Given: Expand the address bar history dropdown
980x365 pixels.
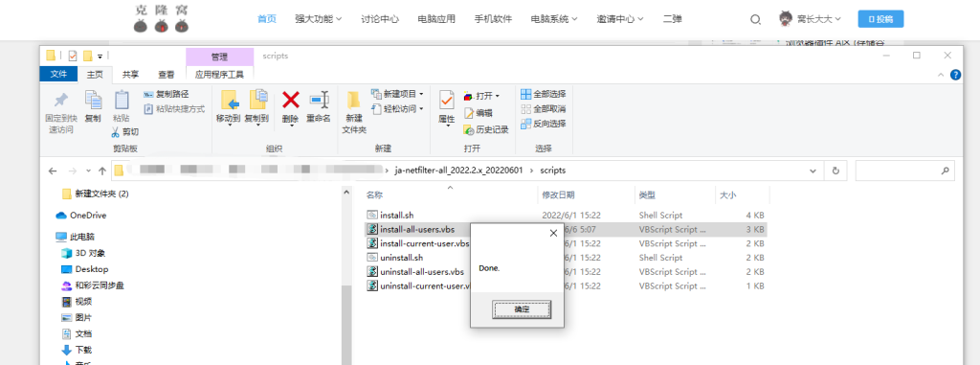Looking at the screenshot, I should pyautogui.click(x=813, y=171).
